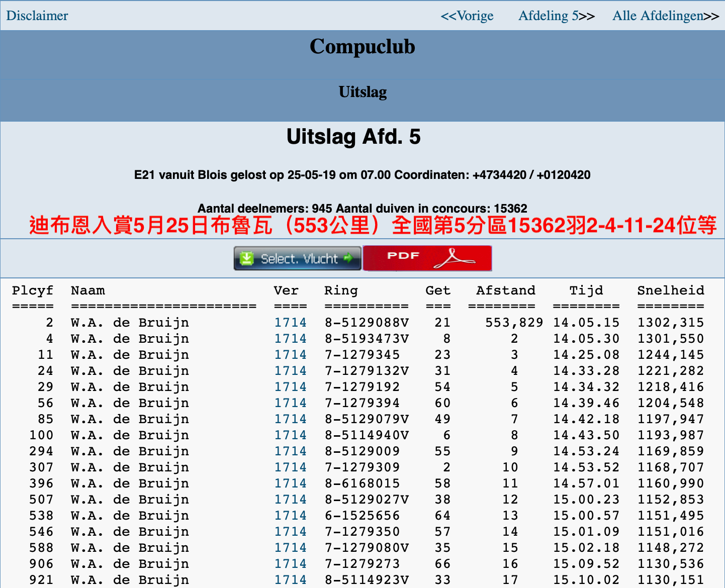Click time value 14.57.01
Screen dimensions: 725x588
click(x=586, y=483)
